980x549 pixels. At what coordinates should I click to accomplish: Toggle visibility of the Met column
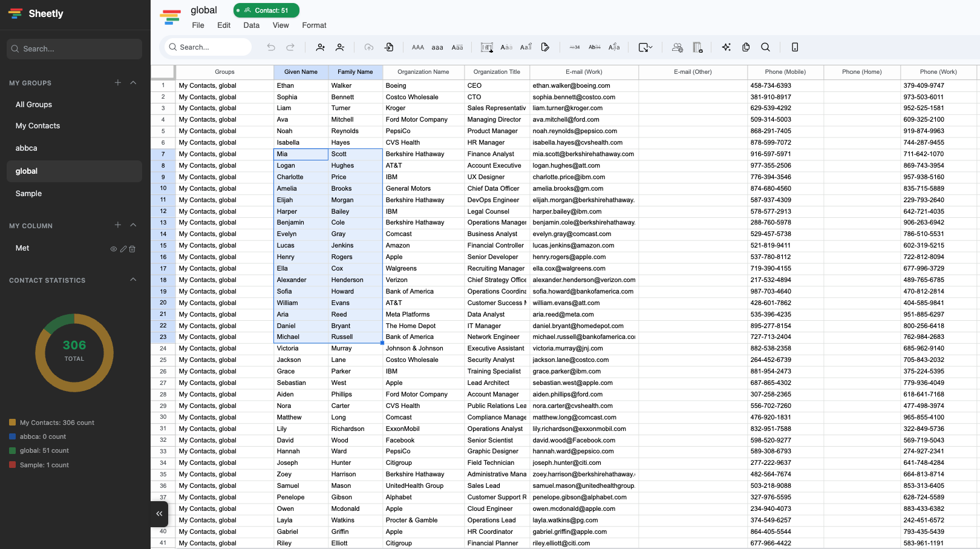(x=113, y=248)
